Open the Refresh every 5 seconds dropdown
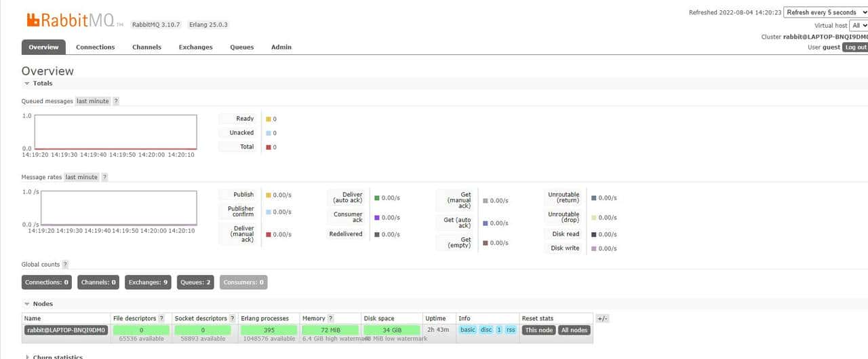This screenshot has width=868, height=359. tap(825, 12)
